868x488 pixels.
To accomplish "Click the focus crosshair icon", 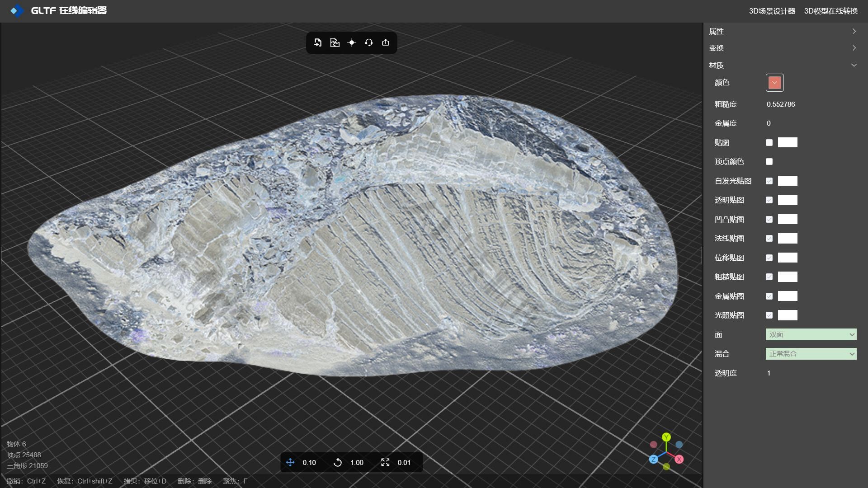I will coord(352,42).
